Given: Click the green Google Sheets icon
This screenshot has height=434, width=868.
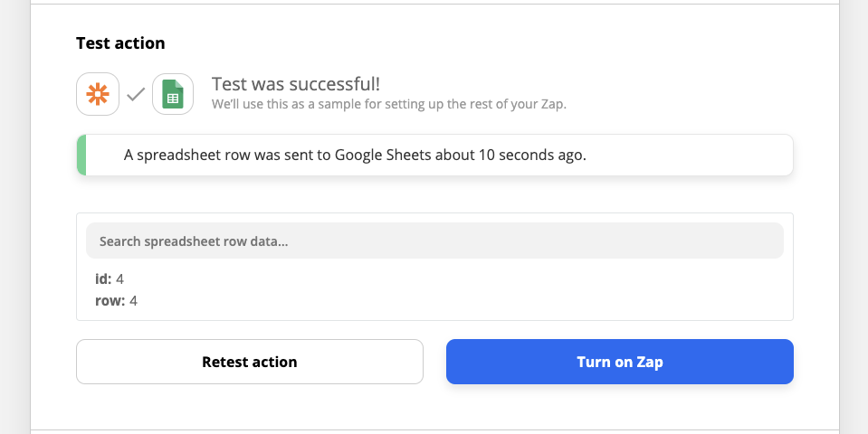Looking at the screenshot, I should point(173,94).
